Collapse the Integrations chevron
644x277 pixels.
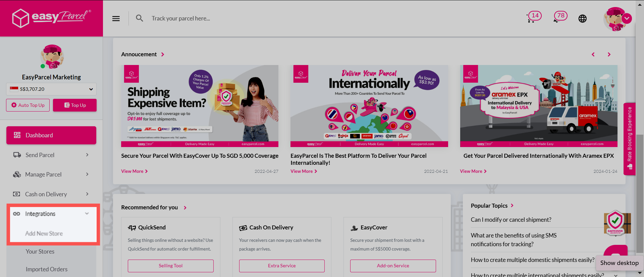click(x=87, y=213)
